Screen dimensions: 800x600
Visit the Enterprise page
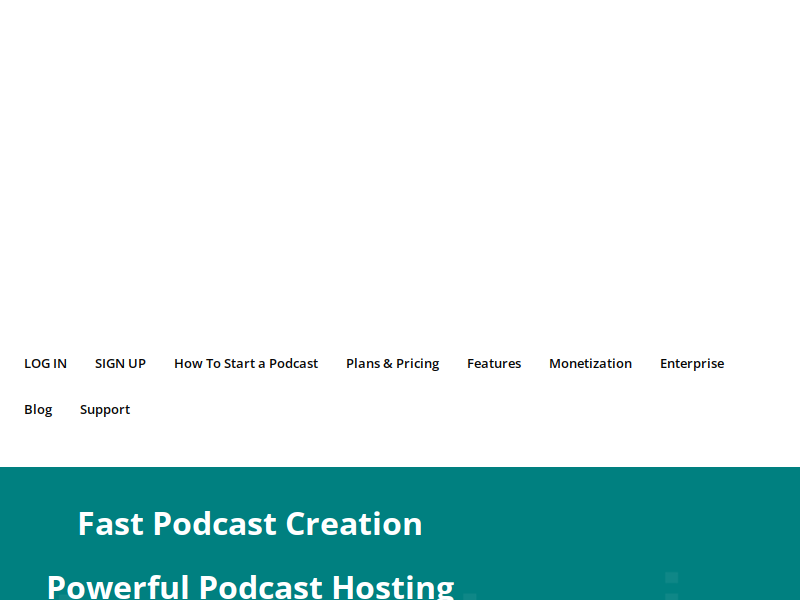coord(692,364)
